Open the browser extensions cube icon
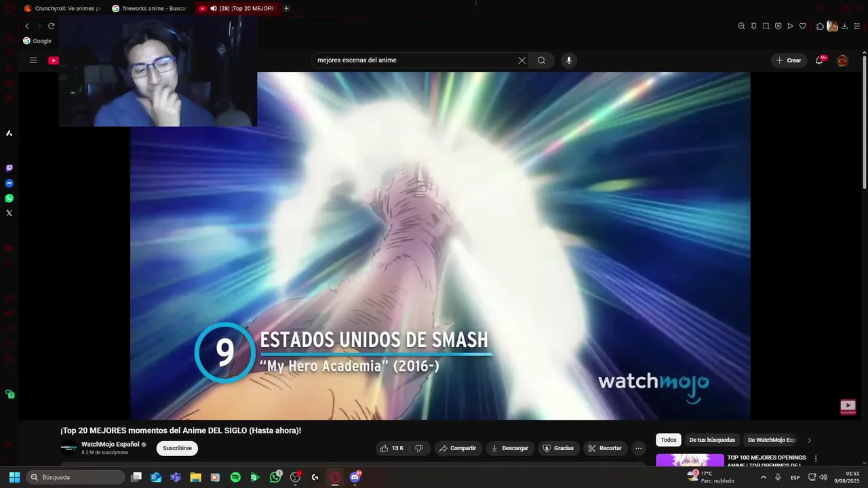This screenshot has height=488, width=868. [x=820, y=26]
